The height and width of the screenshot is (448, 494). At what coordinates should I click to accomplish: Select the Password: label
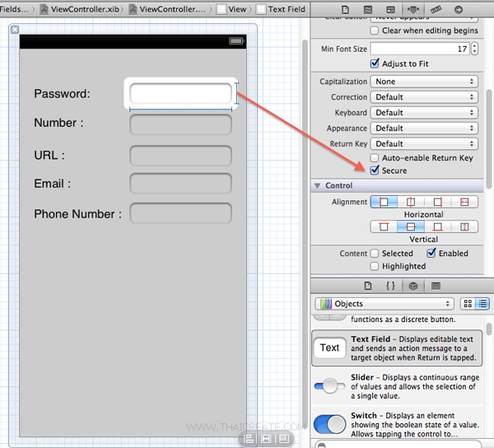point(62,94)
